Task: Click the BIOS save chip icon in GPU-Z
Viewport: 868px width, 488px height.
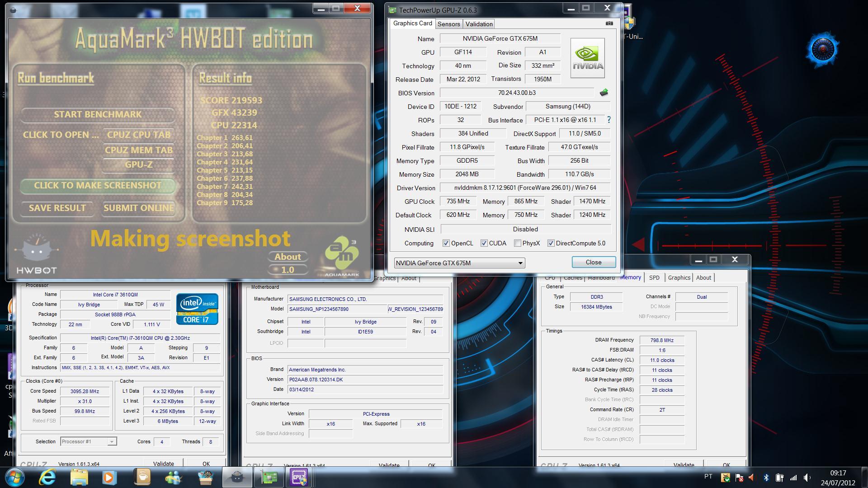Action: click(604, 93)
